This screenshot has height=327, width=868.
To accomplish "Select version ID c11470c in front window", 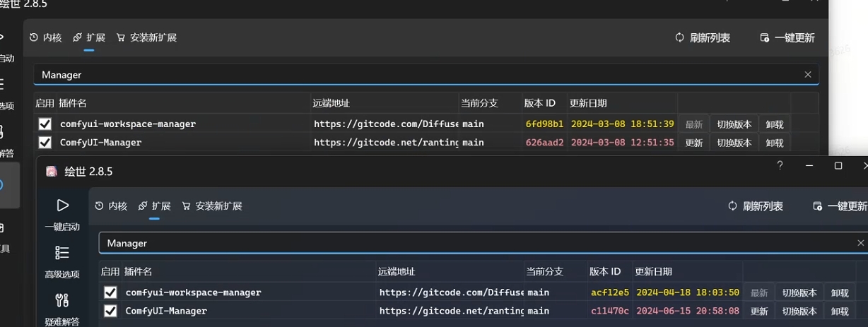I will 609,311.
